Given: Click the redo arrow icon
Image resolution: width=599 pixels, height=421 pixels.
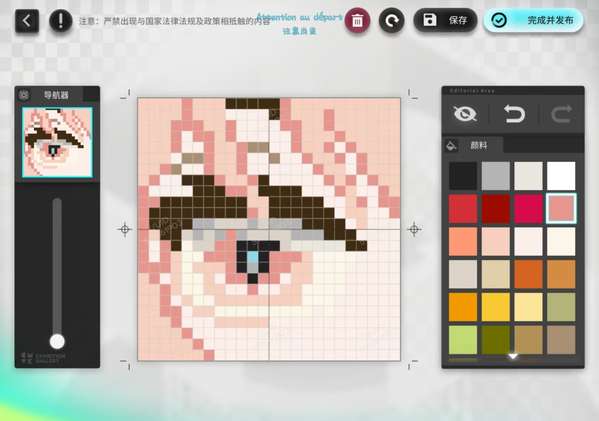Looking at the screenshot, I should [561, 114].
